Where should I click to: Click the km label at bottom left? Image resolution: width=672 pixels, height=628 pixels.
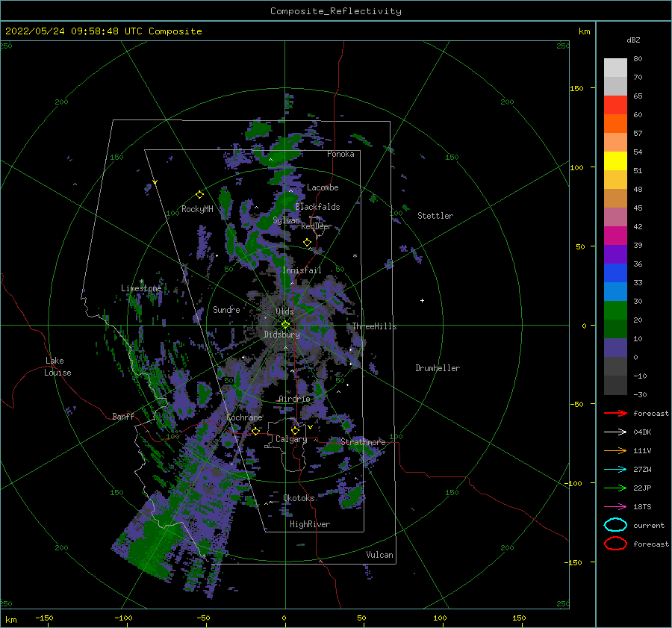10,620
